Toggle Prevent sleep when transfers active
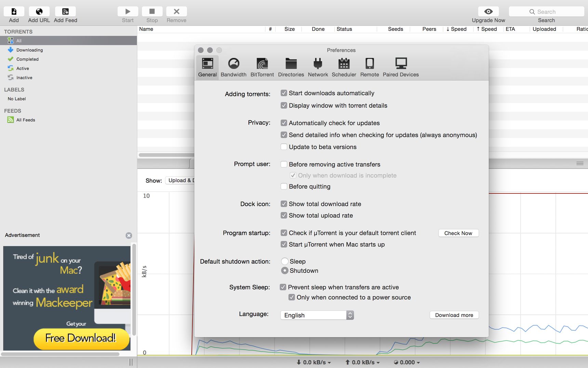Viewport: 588px width, 368px height. pyautogui.click(x=283, y=287)
